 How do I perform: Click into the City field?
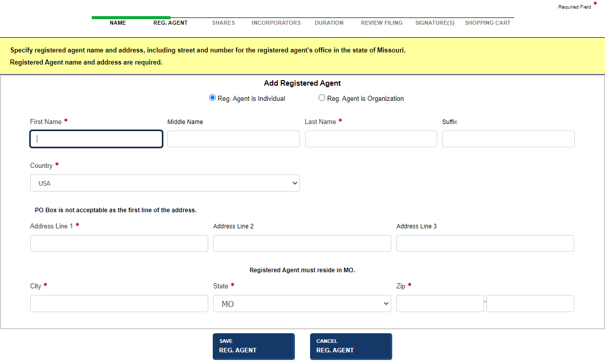point(119,303)
